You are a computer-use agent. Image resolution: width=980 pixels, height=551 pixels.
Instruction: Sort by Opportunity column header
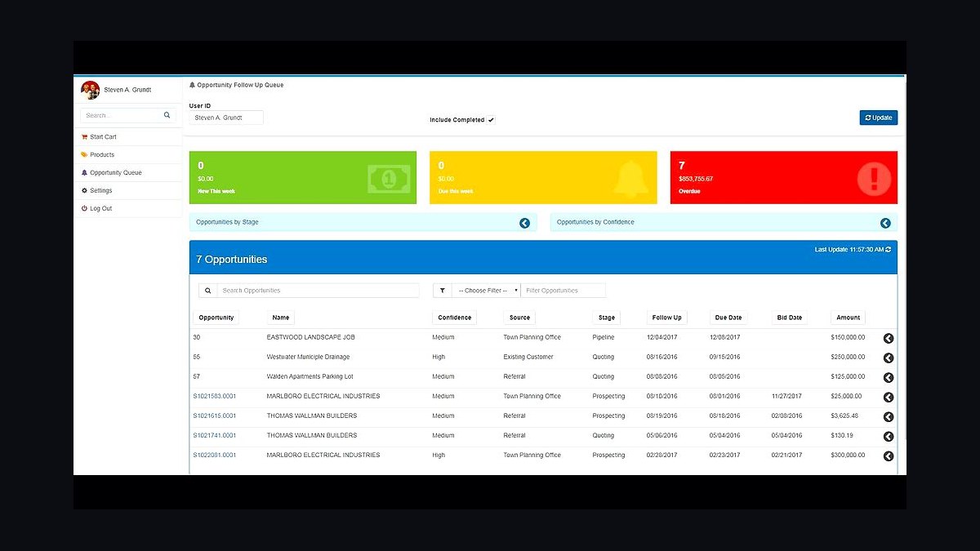pos(216,318)
